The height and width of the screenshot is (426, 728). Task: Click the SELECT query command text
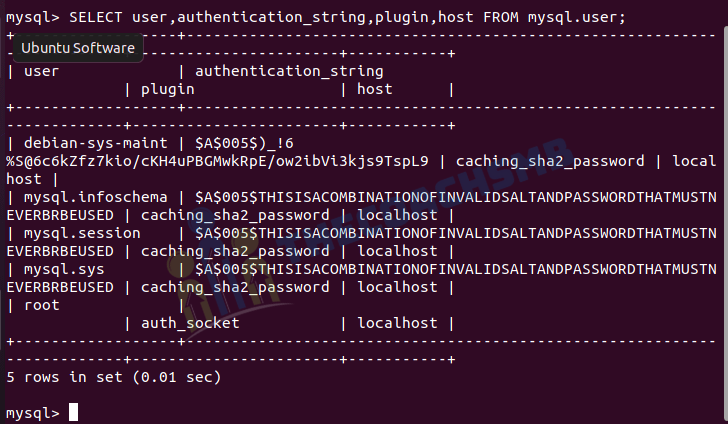tap(348, 17)
